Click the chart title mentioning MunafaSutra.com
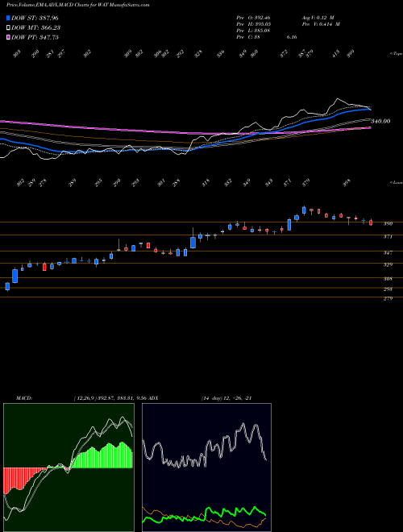Viewport: 403px width, 532px height. point(78,6)
